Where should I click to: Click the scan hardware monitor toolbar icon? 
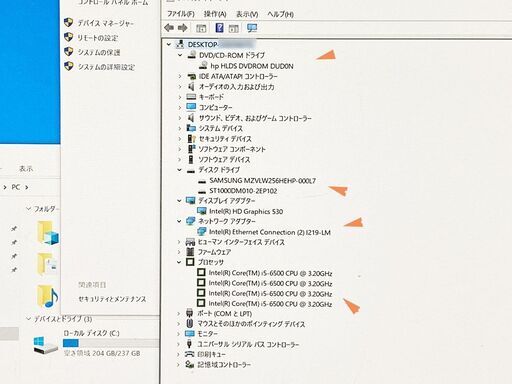tap(252, 28)
